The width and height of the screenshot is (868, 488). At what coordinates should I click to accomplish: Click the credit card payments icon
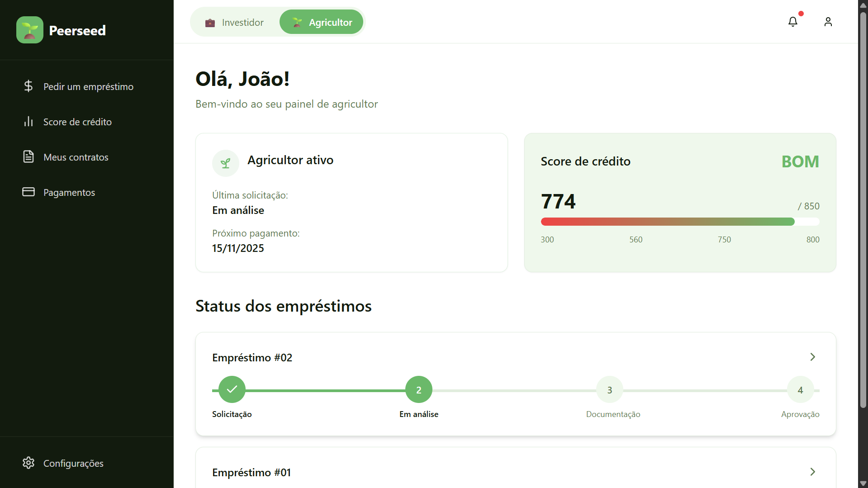28,192
